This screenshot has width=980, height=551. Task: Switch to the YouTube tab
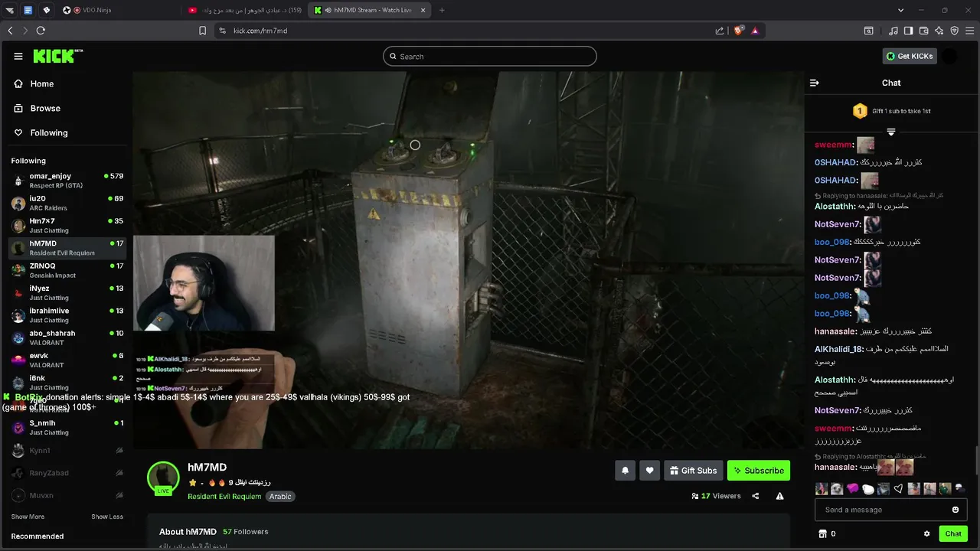tap(245, 10)
